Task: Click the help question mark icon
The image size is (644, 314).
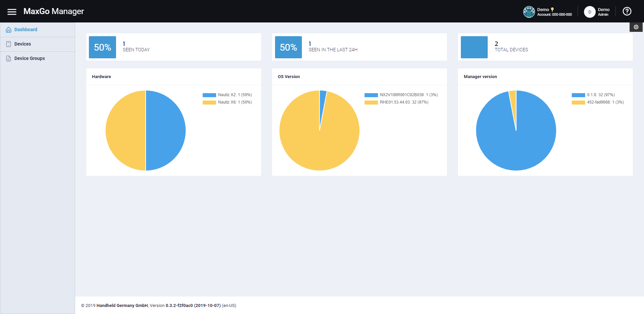Action: [627, 11]
